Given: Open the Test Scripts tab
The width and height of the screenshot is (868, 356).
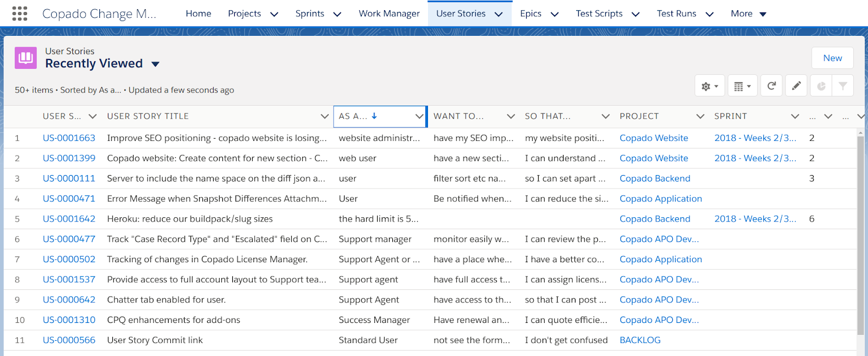Looking at the screenshot, I should 599,14.
